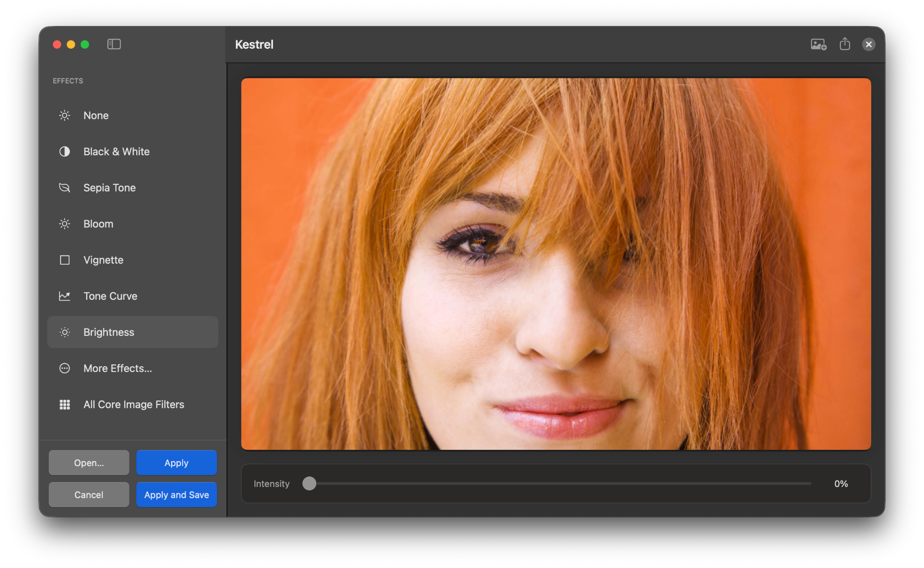Image resolution: width=924 pixels, height=568 pixels.
Task: Click the portrait photo preview
Action: pos(556,264)
